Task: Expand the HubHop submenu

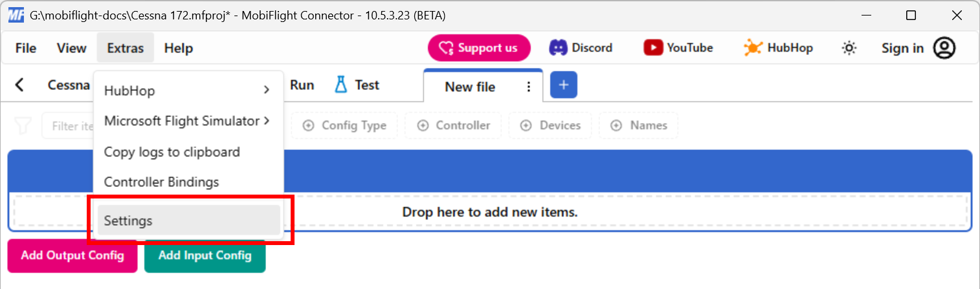Action: point(188,91)
